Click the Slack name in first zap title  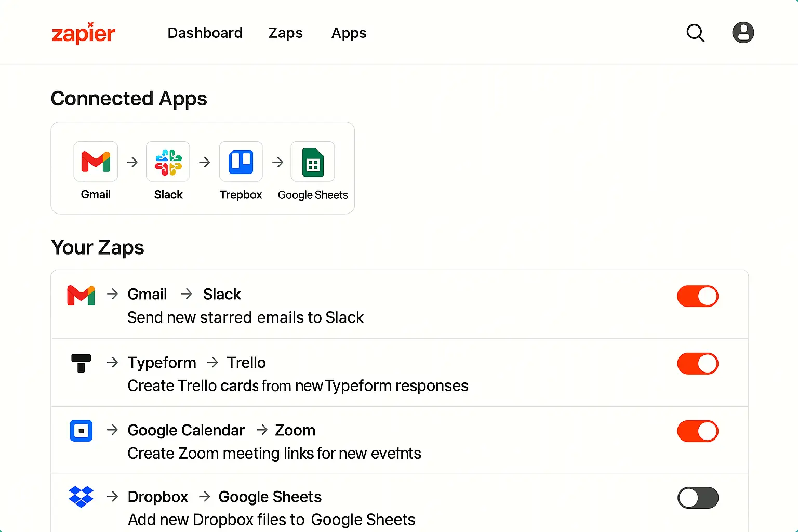point(222,294)
